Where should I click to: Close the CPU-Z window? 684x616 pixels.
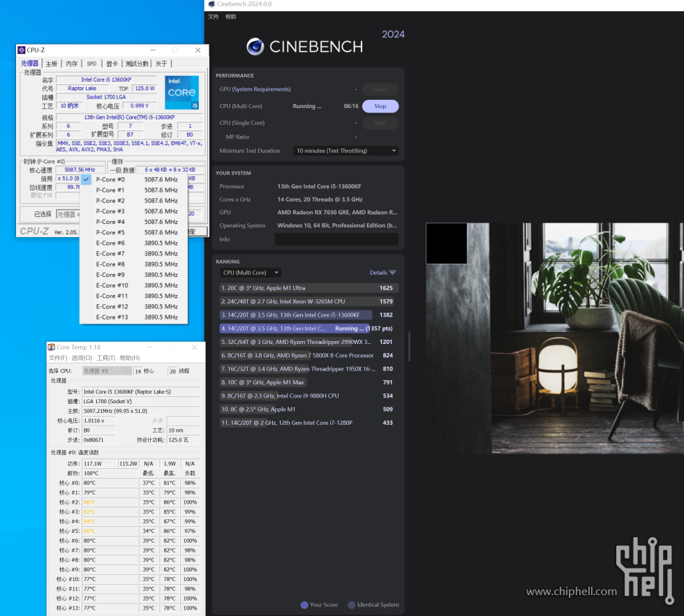click(x=198, y=50)
